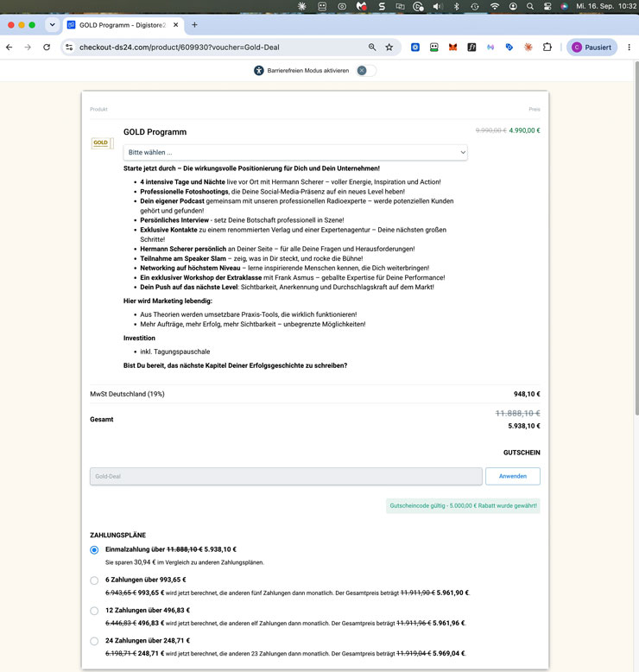Click the 4.990,00 € discounted price
Viewport: 639px width, 672px height.
524,130
